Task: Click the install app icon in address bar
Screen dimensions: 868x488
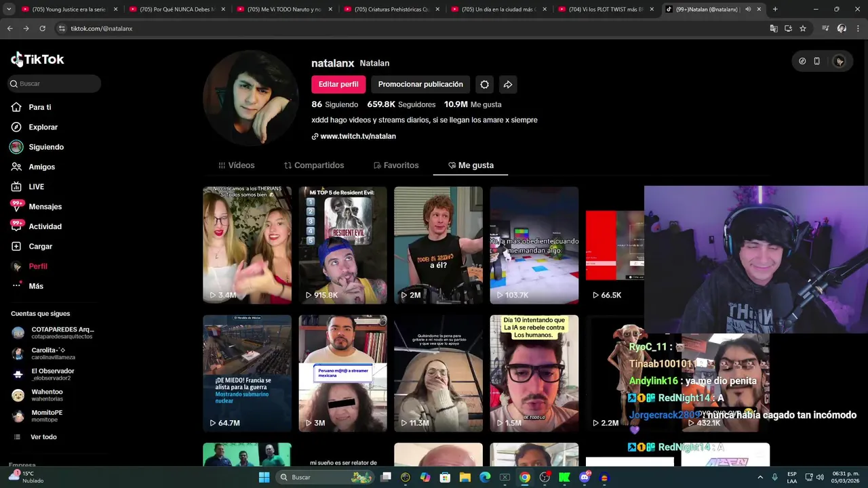Action: (788, 28)
